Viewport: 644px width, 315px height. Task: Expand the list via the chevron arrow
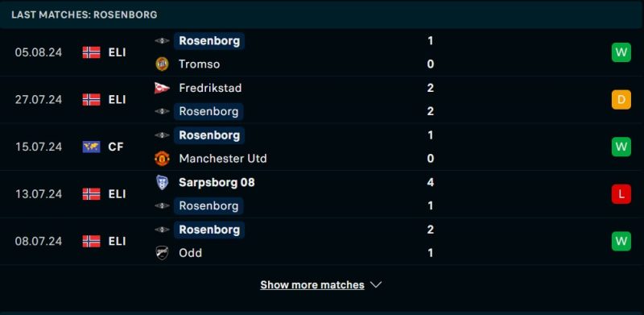[376, 284]
